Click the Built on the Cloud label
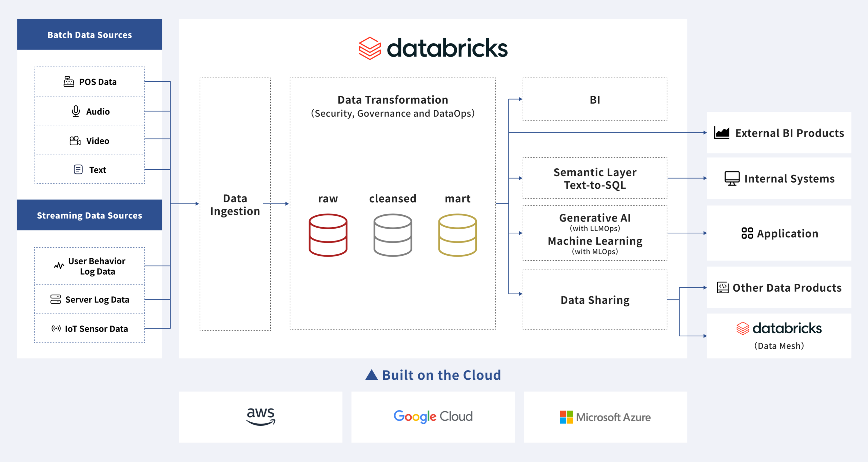This screenshot has height=462, width=868. [433, 375]
